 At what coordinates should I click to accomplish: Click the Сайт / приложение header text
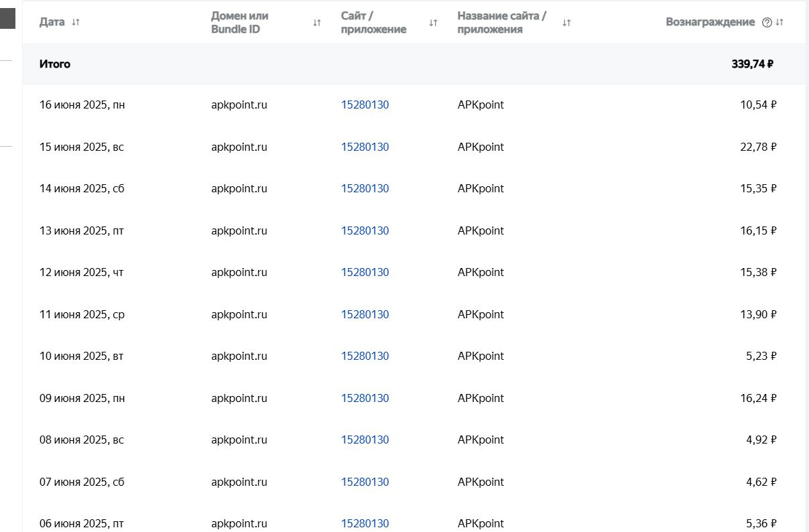pyautogui.click(x=373, y=23)
